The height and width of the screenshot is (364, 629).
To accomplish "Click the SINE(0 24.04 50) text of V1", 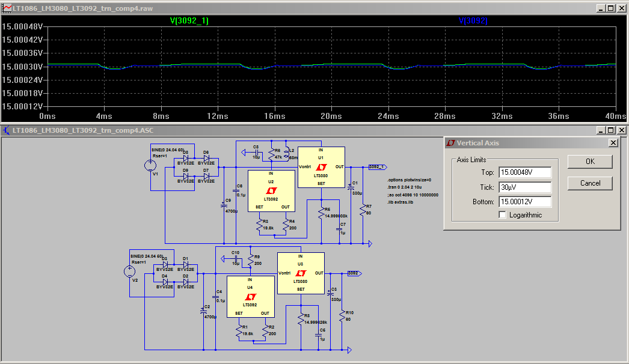I will [x=168, y=150].
